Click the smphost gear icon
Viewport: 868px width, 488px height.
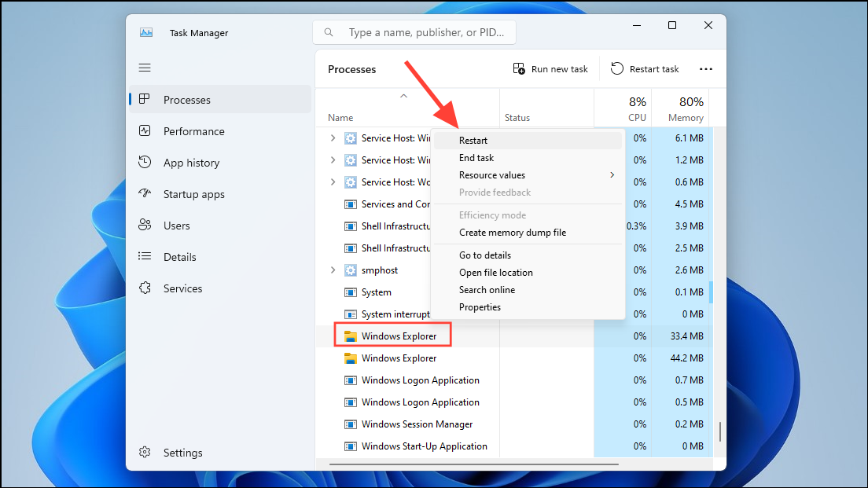[x=351, y=270]
